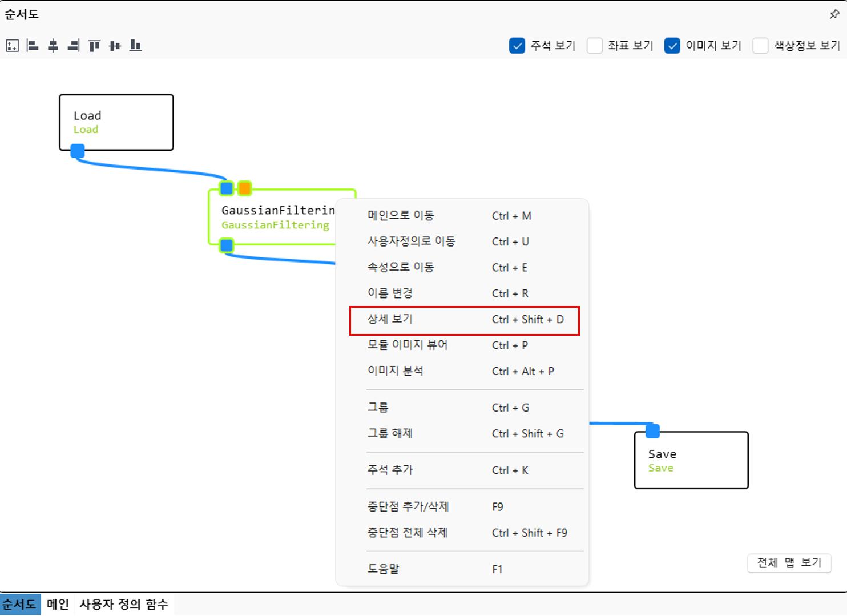The height and width of the screenshot is (616, 847).
Task: Enable the 좌표 보기 checkbox
Action: tap(595, 46)
